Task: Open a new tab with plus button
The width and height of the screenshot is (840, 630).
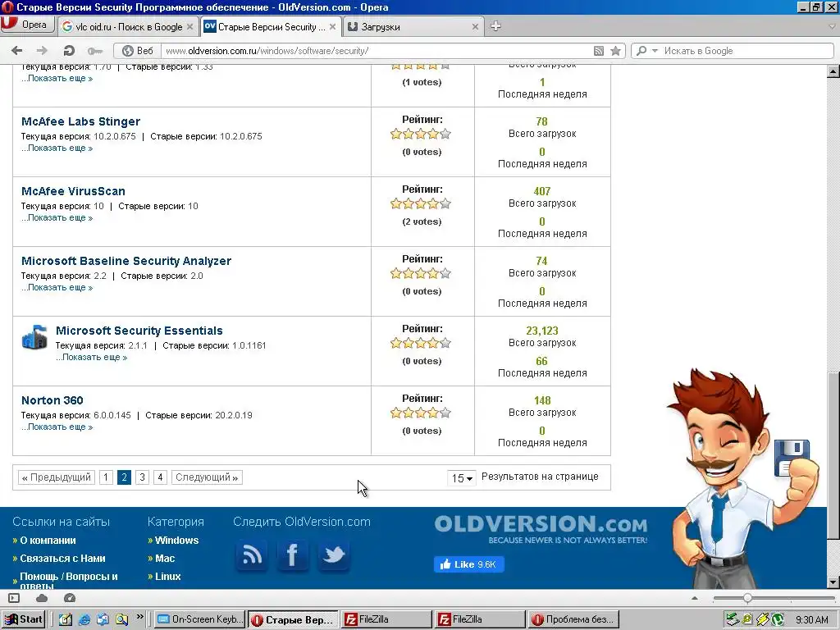Action: [495, 26]
